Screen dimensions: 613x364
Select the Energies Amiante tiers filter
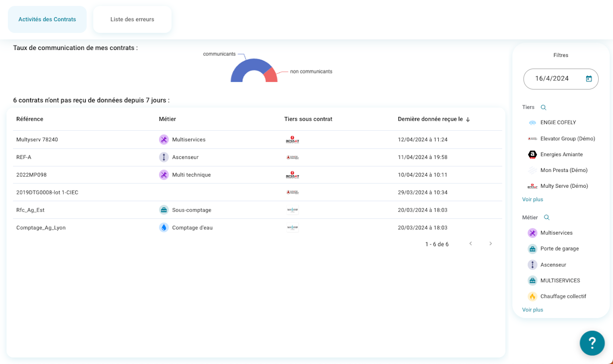[x=561, y=154]
